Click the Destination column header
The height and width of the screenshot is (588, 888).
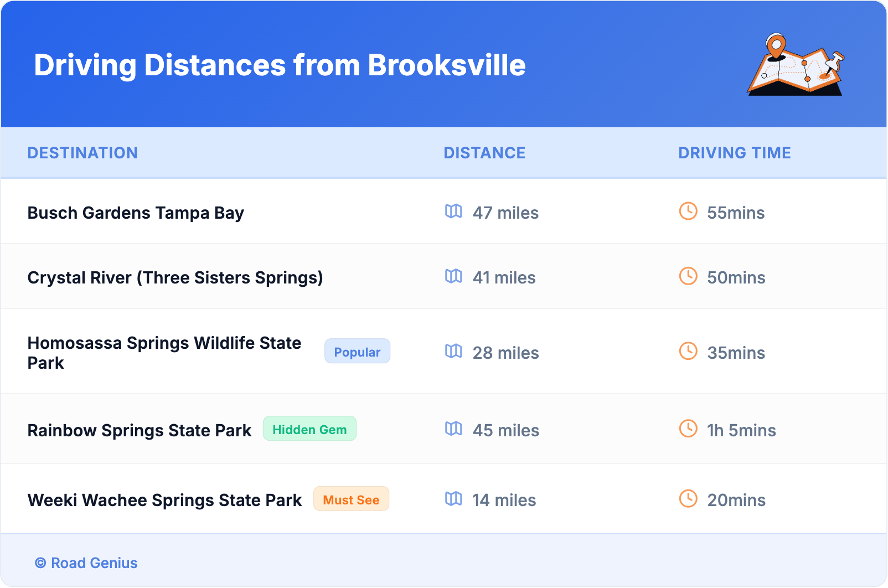click(82, 153)
